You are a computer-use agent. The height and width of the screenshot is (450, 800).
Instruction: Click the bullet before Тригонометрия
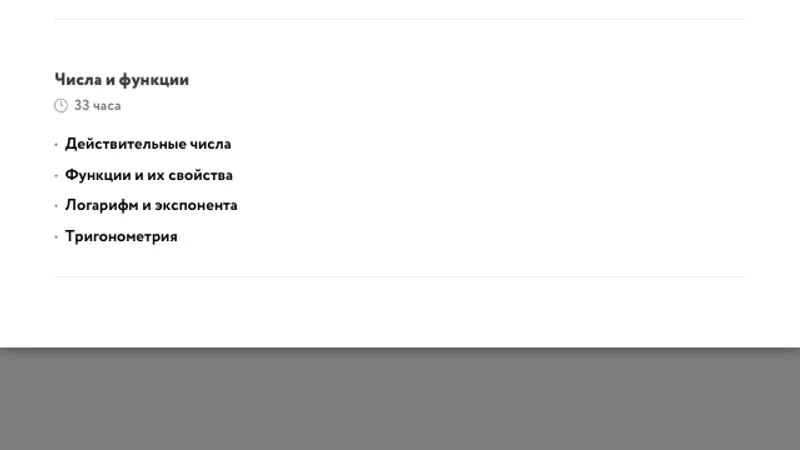56,237
